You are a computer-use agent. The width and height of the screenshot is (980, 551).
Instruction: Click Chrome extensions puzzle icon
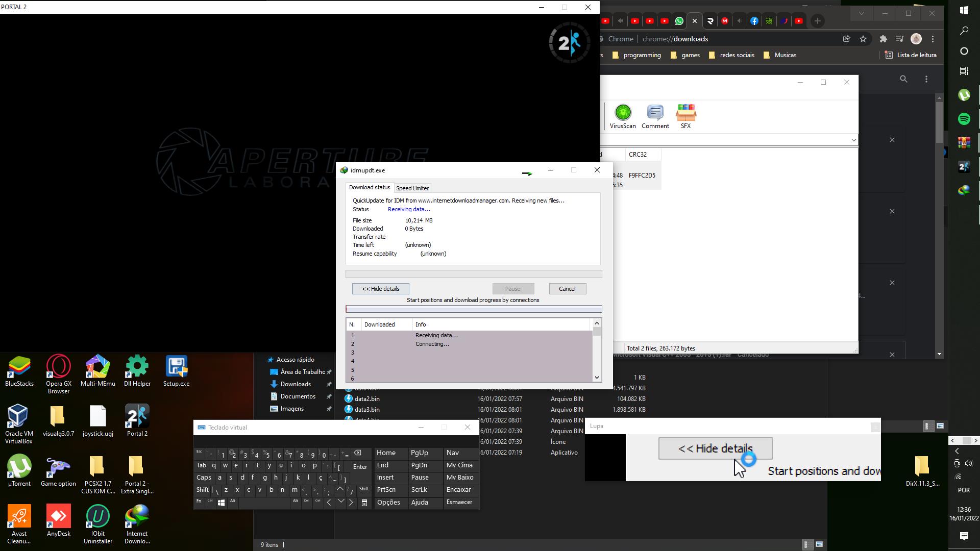pos(884,39)
